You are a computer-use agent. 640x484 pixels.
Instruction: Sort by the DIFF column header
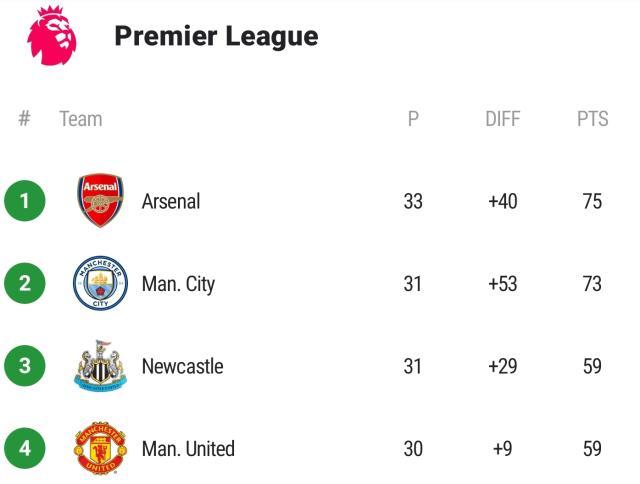point(503,119)
